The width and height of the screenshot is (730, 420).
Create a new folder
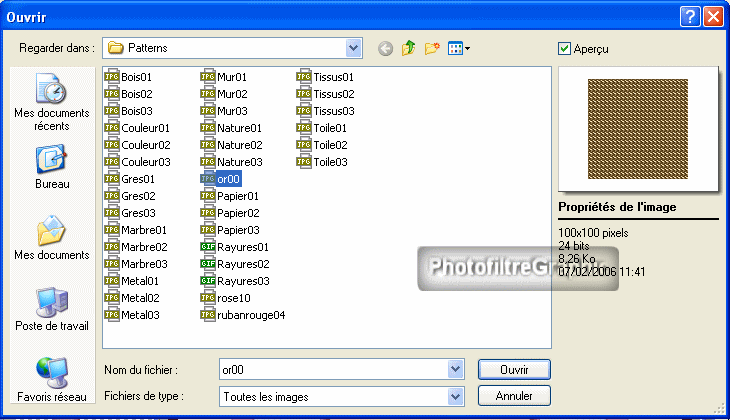432,48
